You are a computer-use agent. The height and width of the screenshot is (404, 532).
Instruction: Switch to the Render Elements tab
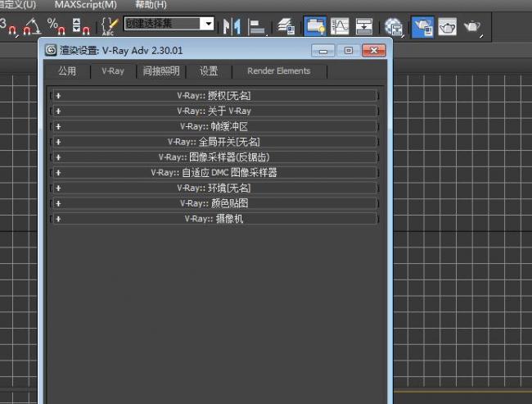(278, 71)
